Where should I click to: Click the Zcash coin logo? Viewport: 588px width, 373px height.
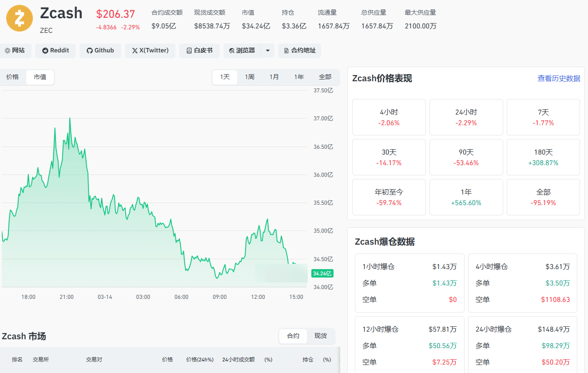click(20, 18)
